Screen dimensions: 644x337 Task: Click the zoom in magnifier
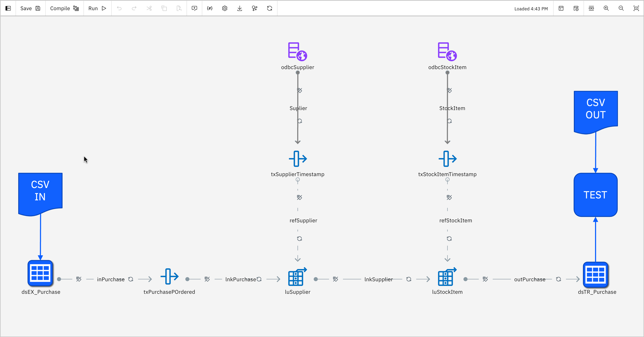click(606, 8)
